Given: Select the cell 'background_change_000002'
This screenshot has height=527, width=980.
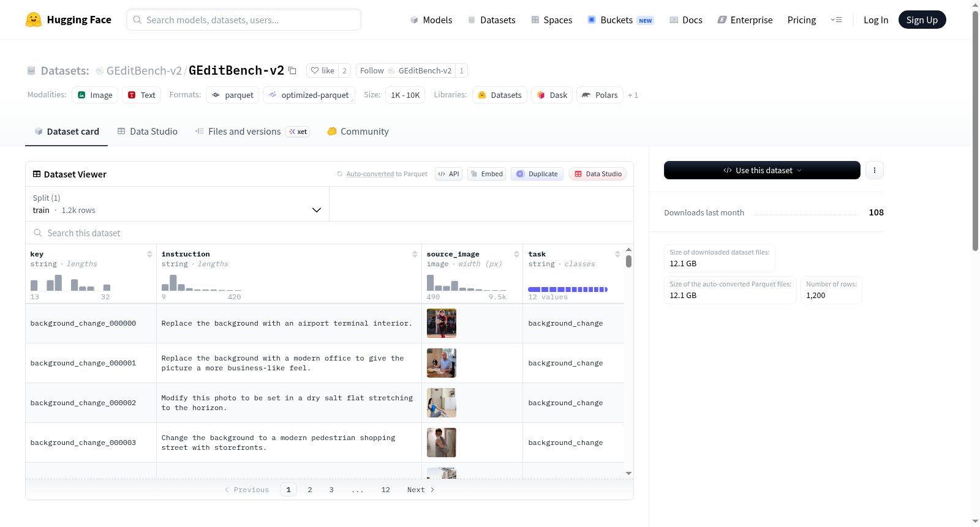Looking at the screenshot, I should click(83, 403).
